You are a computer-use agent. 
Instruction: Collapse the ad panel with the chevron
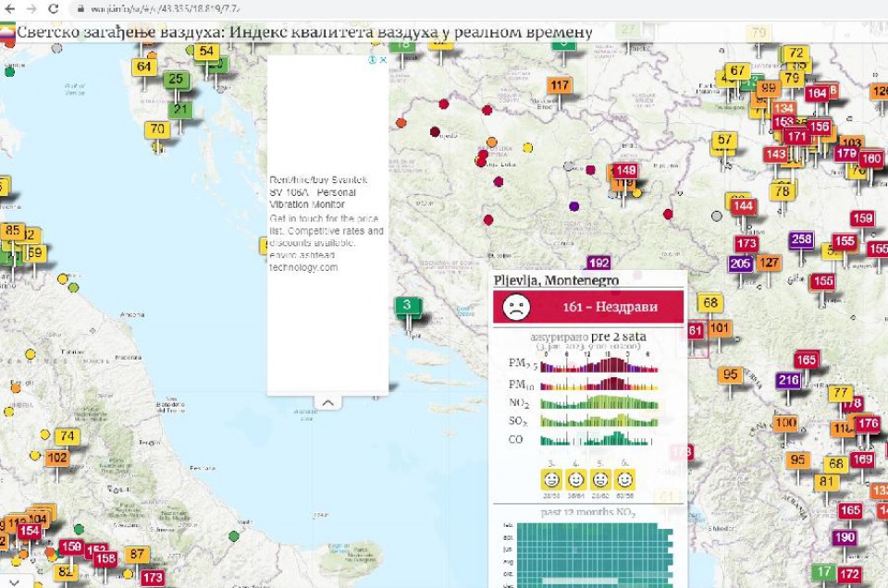coord(327,402)
